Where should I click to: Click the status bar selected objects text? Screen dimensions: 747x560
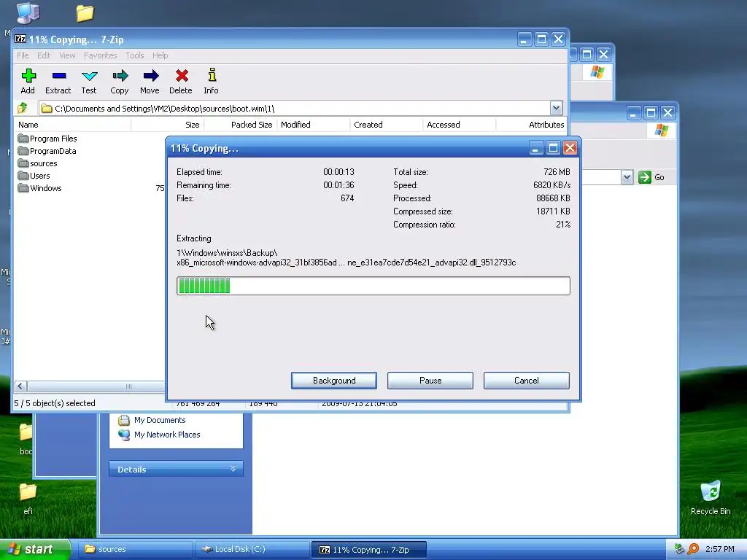[55, 403]
